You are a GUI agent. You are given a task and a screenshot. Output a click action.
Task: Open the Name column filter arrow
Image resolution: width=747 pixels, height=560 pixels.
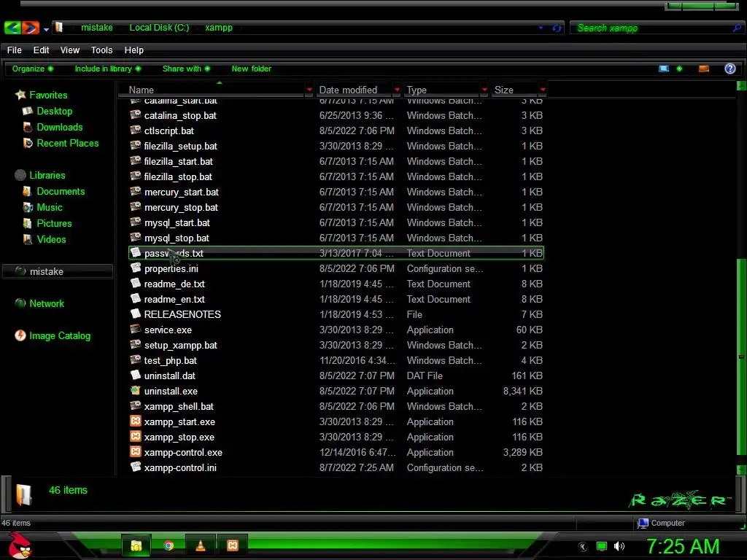pyautogui.click(x=309, y=90)
